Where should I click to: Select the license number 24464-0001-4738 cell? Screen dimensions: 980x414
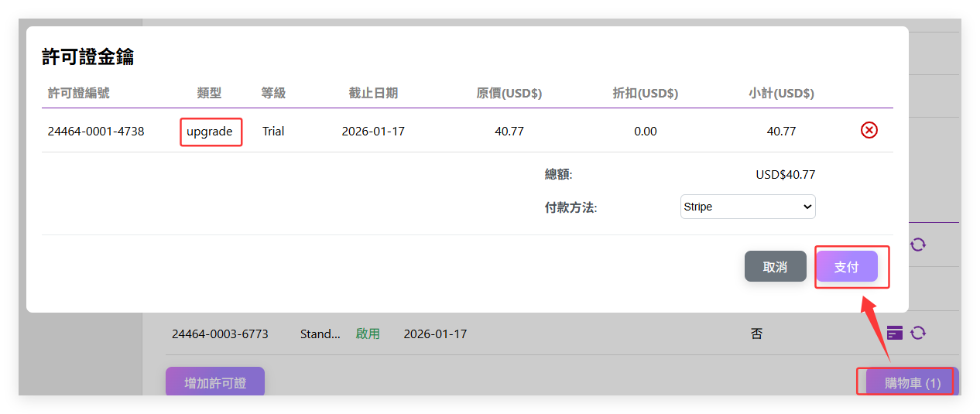pyautogui.click(x=96, y=132)
